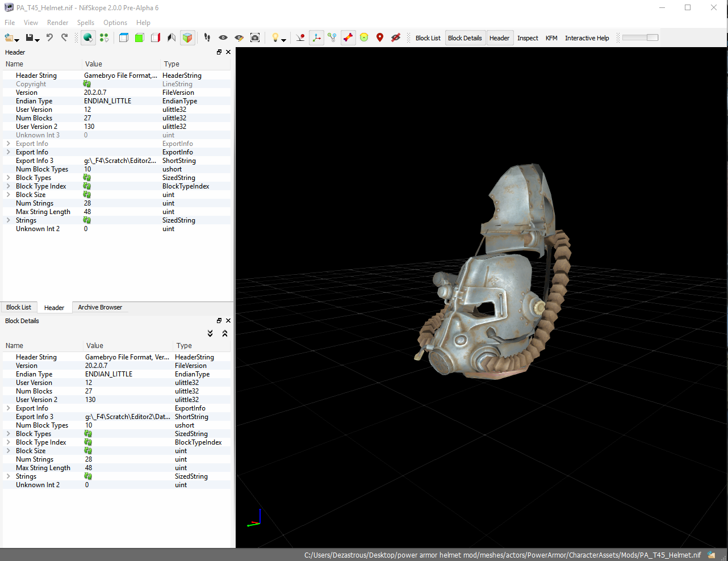The height and width of the screenshot is (561, 728).
Task: Click the Save floppy disk icon
Action: (30, 37)
